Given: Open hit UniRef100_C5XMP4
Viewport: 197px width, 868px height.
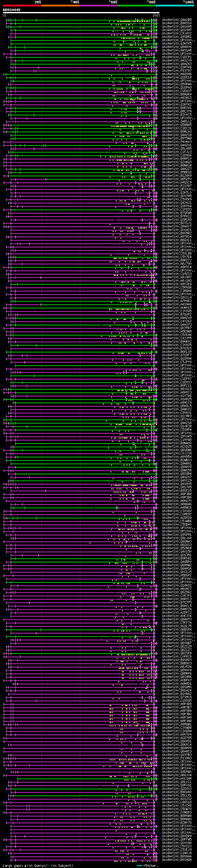Looking at the screenshot, I should point(177,430).
